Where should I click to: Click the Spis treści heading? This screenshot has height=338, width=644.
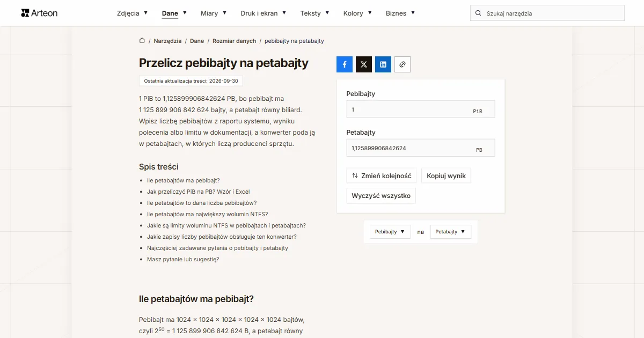159,167
